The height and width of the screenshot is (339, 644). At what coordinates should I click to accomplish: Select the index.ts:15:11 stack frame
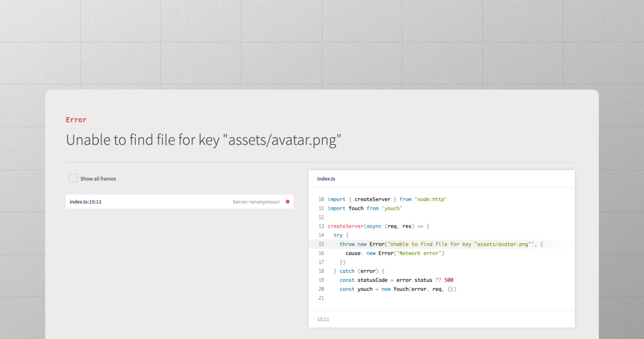tap(86, 202)
